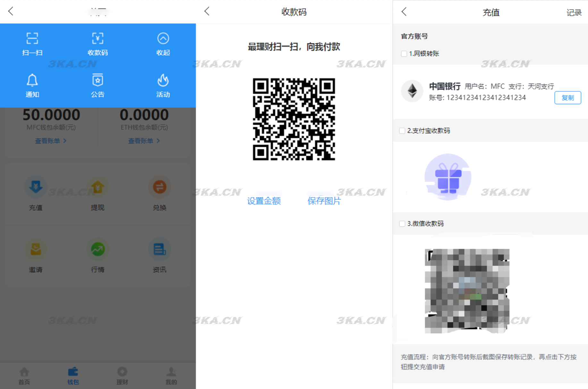The width and height of the screenshot is (588, 389).
Task: Save QR image via 保存图片
Action: point(324,201)
